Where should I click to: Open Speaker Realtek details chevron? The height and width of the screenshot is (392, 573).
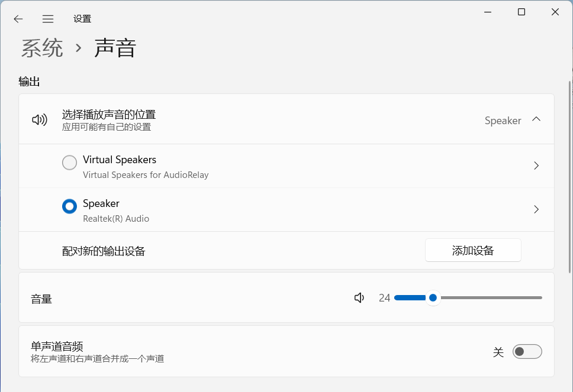coord(536,209)
